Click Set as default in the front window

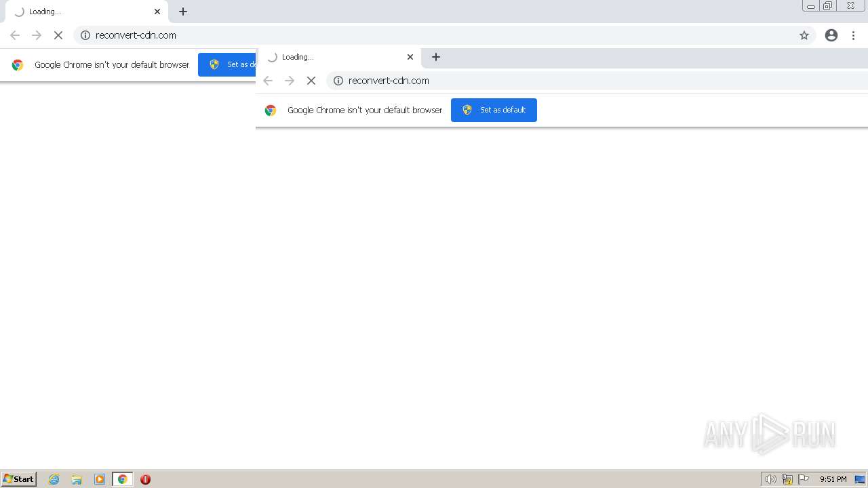(x=494, y=110)
